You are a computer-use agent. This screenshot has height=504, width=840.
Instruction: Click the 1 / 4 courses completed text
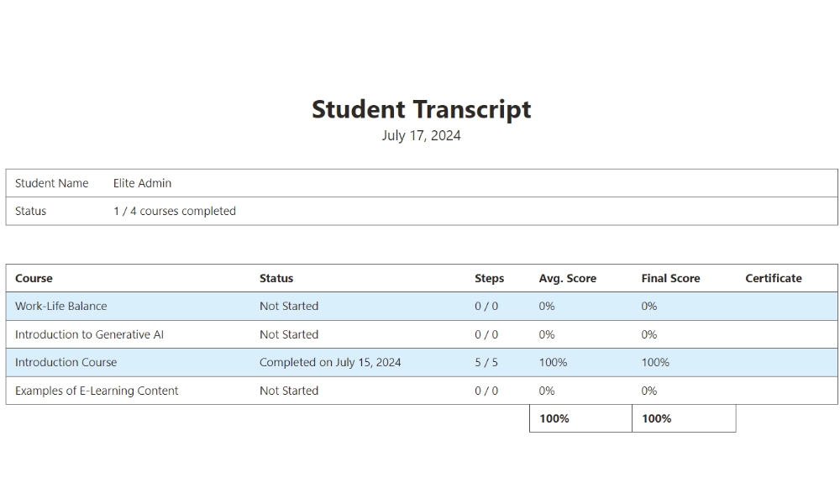(x=175, y=211)
